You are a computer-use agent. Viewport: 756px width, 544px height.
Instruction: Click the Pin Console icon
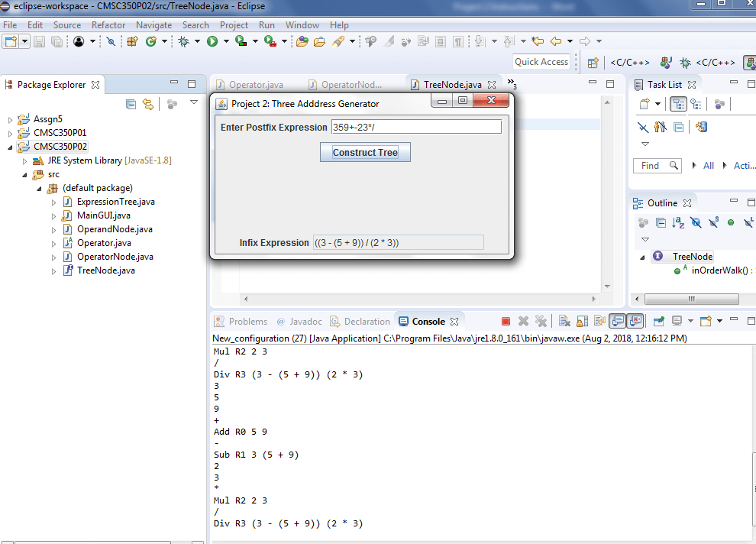click(x=658, y=321)
